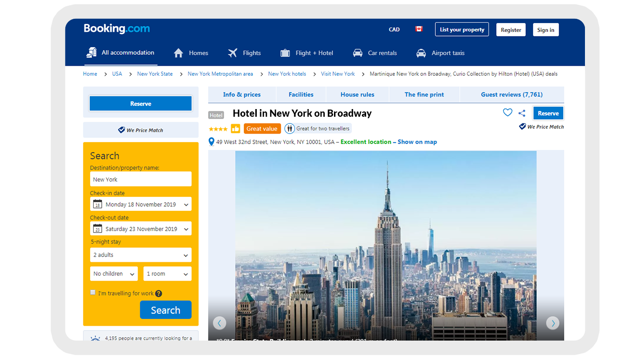Show previous photo with left arrow
Viewport: 644px width, 356px height.
pyautogui.click(x=219, y=323)
